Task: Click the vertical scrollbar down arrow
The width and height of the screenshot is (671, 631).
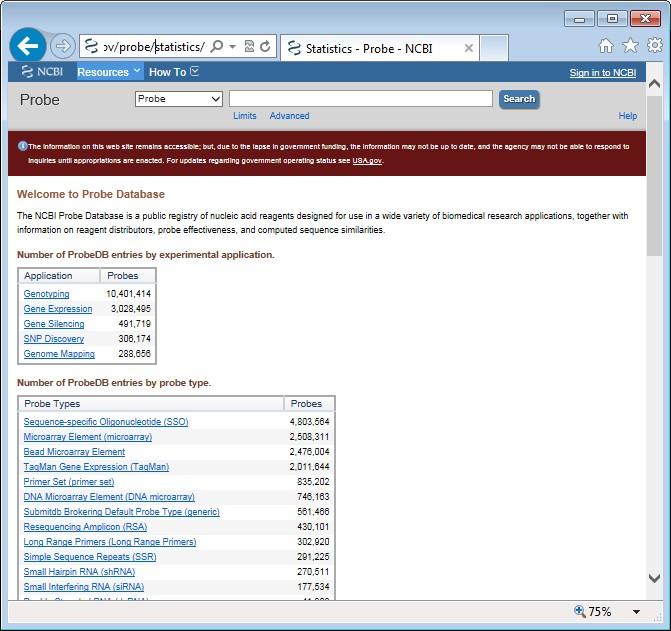Action: tap(654, 578)
